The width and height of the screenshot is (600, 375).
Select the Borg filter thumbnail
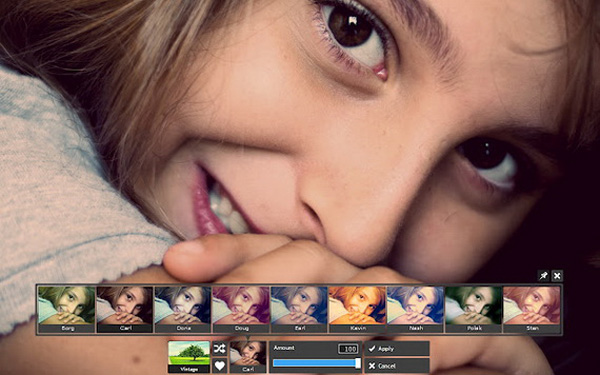tap(67, 309)
